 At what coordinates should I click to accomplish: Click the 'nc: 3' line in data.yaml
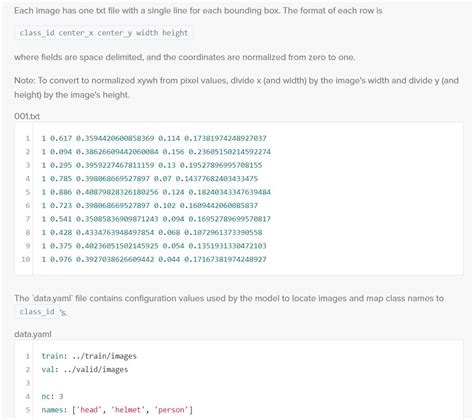[52, 396]
